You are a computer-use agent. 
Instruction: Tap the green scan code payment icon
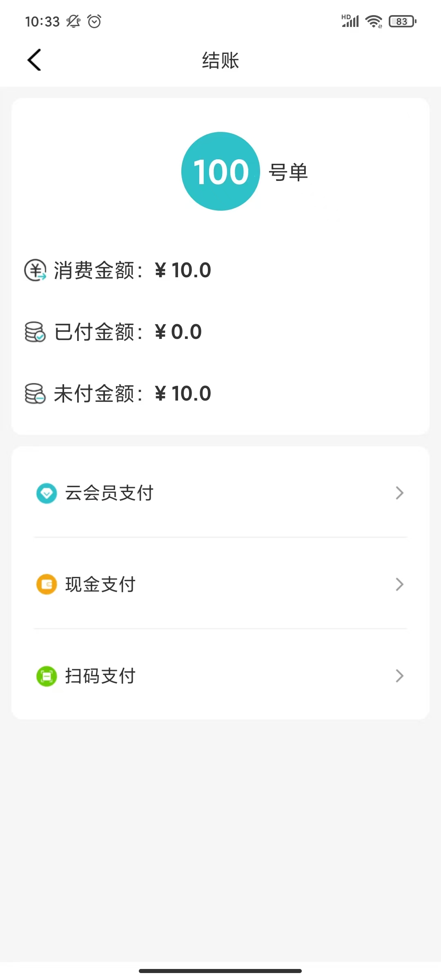pos(47,676)
